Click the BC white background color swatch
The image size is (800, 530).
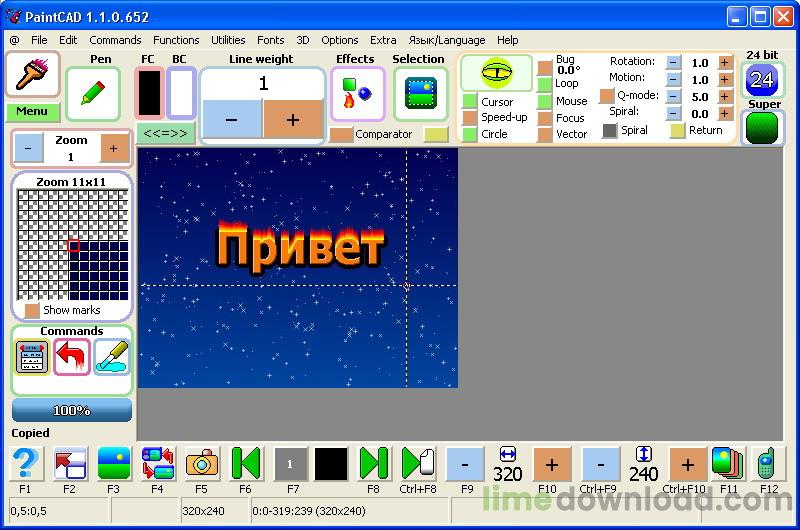point(181,93)
